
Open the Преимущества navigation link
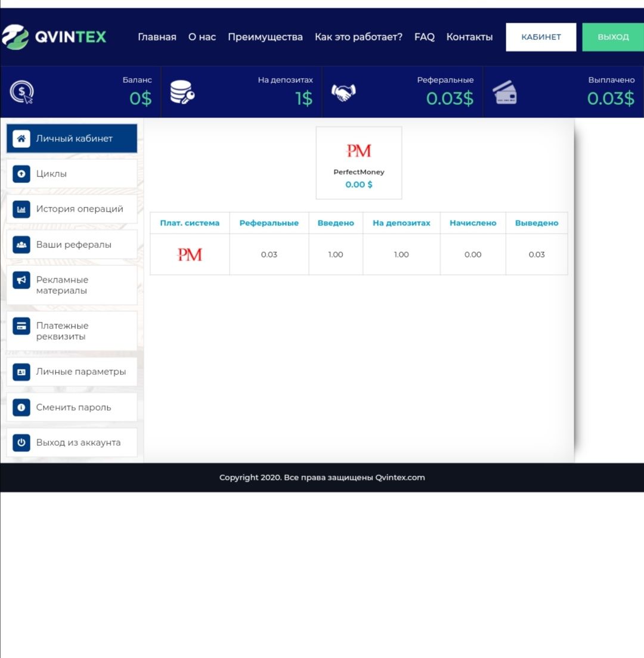point(265,37)
